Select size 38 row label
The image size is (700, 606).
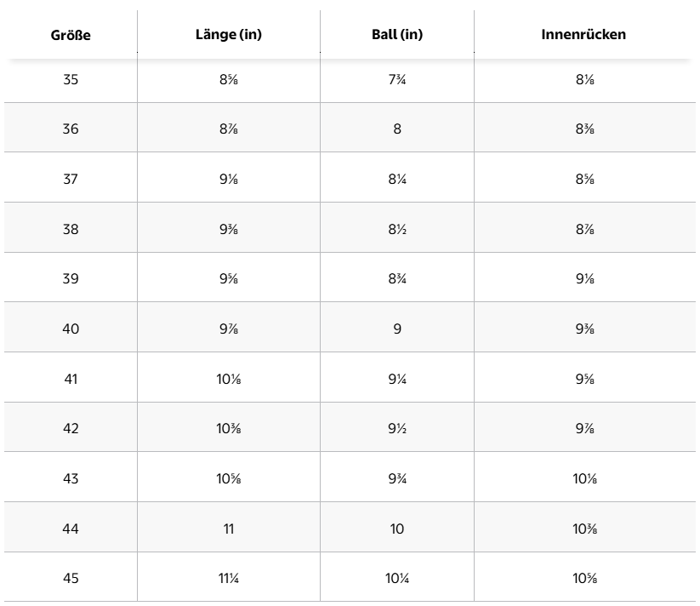tap(71, 229)
